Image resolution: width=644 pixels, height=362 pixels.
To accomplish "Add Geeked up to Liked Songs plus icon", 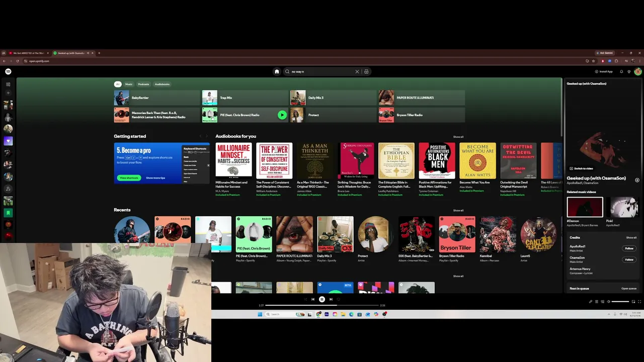I will (637, 179).
